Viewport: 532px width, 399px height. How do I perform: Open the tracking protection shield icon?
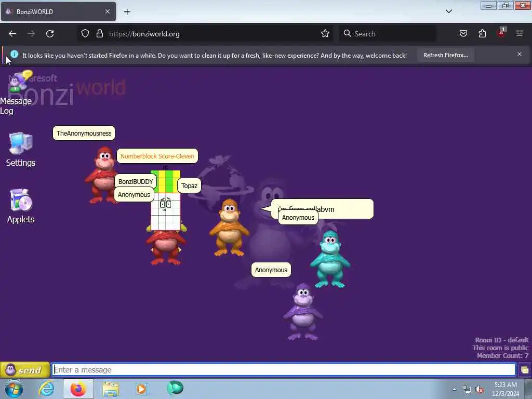85,34
